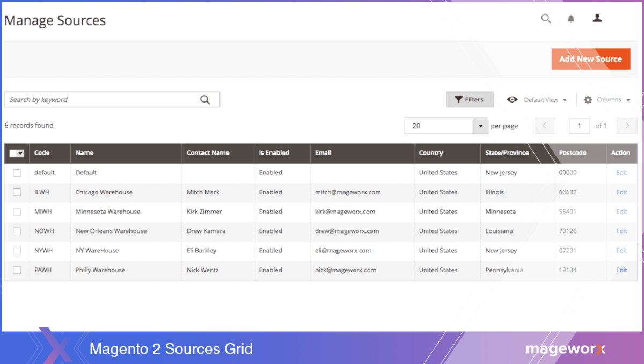Click the search magnifier icon in header
The image size is (644, 364).
point(546,19)
